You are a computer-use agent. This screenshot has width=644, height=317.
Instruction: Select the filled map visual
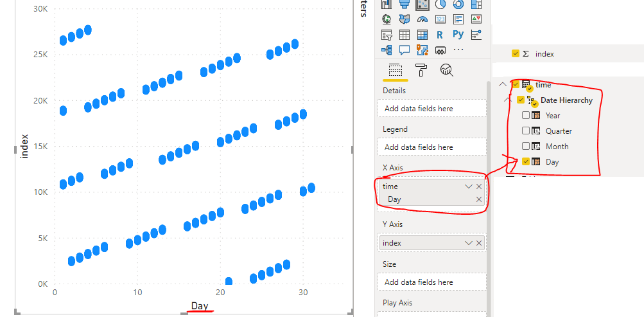point(405,19)
